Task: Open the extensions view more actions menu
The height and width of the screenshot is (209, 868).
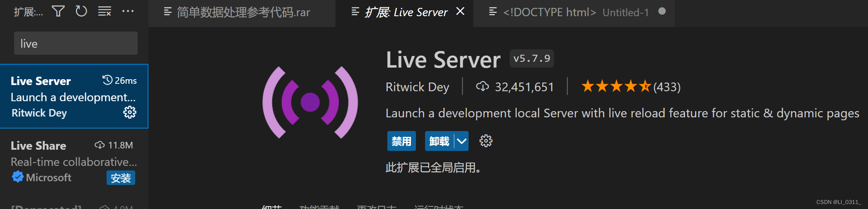Action: tap(128, 11)
